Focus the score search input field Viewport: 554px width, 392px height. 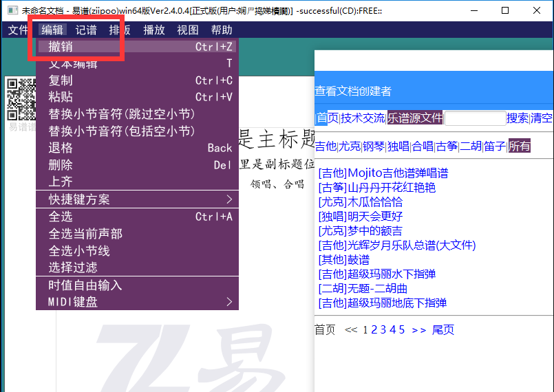[x=476, y=118]
